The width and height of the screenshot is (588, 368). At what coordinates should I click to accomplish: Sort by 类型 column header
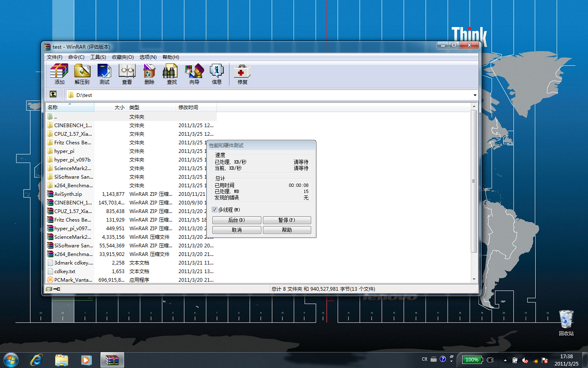(x=151, y=107)
